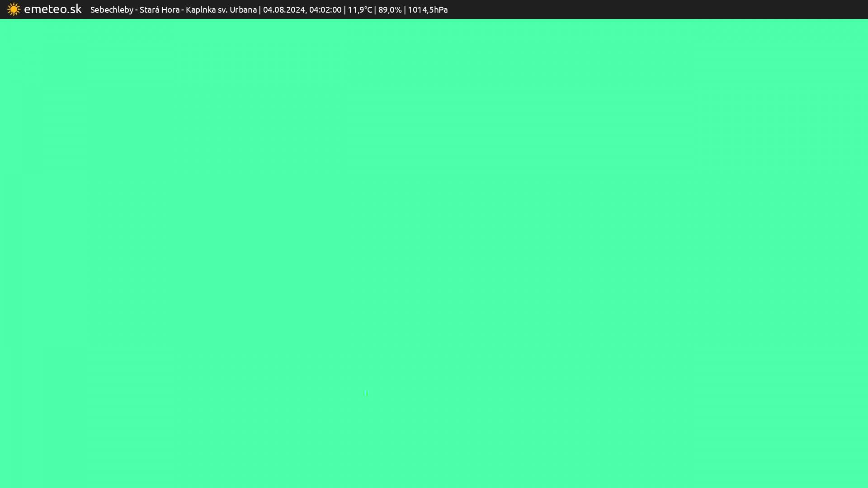Click the empty dark header area at right
This screenshot has height=488, width=868.
(x=656, y=9)
